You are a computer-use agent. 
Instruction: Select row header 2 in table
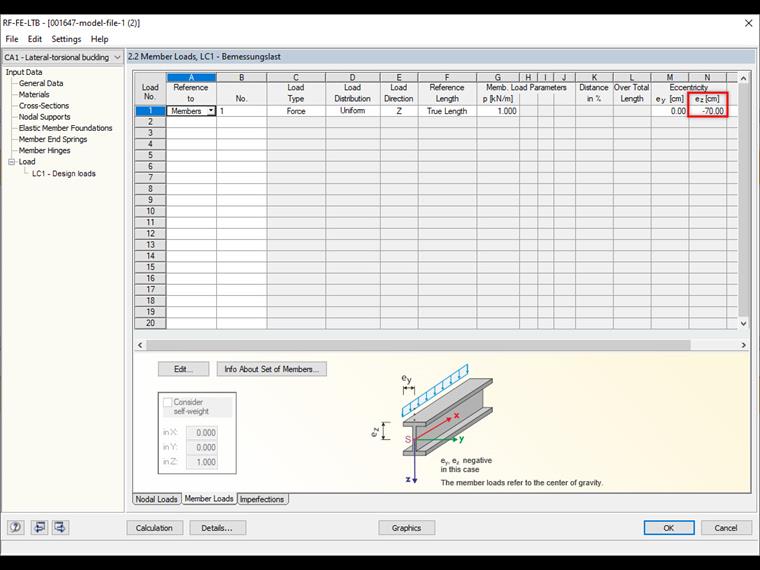(150, 122)
